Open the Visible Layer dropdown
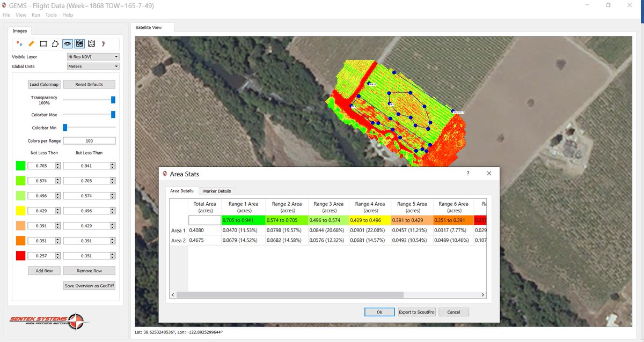This screenshot has width=644, height=342. (92, 56)
